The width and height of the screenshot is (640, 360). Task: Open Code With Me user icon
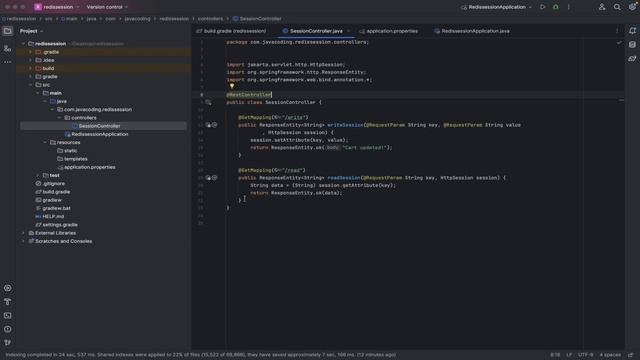602,7
